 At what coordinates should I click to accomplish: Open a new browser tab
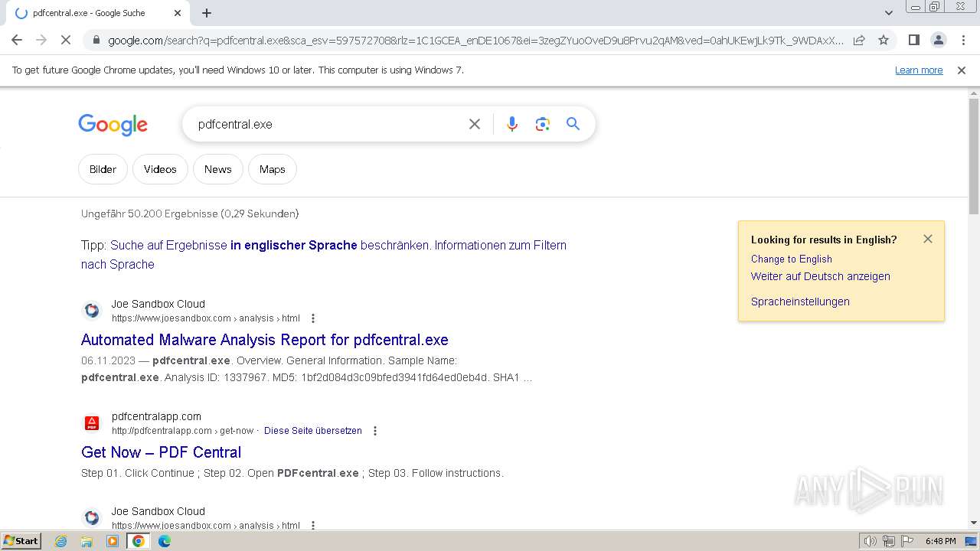(x=207, y=13)
